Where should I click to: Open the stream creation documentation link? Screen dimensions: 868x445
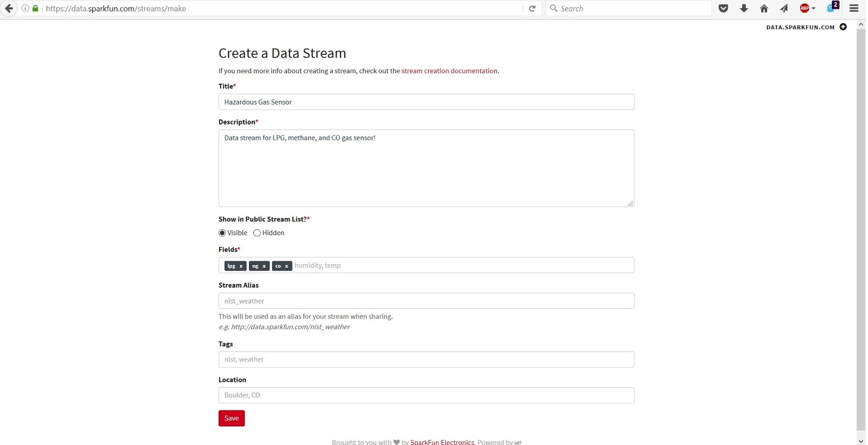tap(449, 71)
